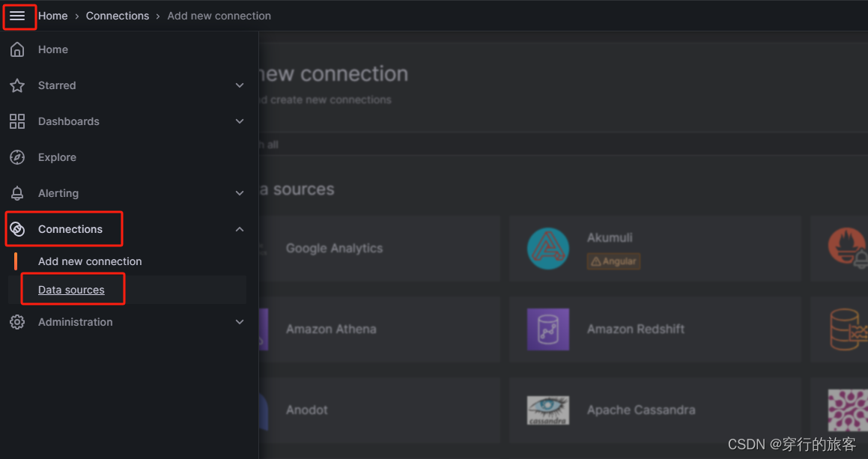Click Connections in the breadcrumb trail
Screen dimensions: 868x459
pyautogui.click(x=118, y=16)
